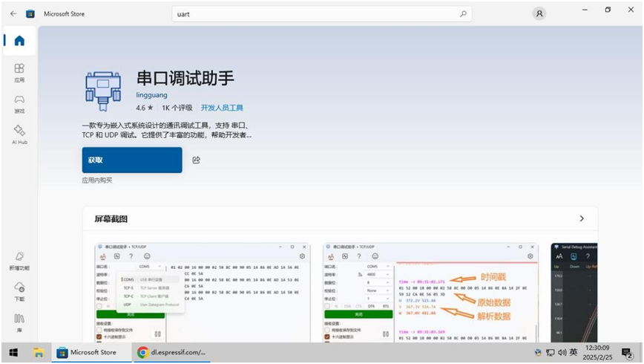Switch to Chrome dl.espressif.com taskbar window
This screenshot has height=364, width=644.
click(x=172, y=352)
